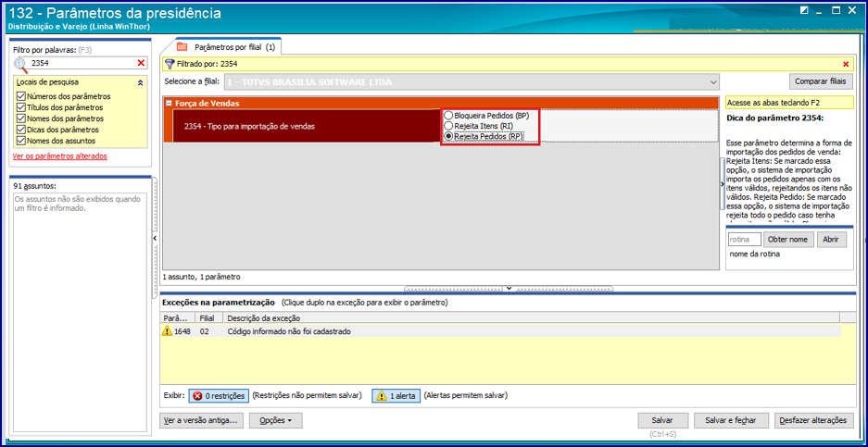The height and width of the screenshot is (447, 868).
Task: Click the Filtro por palavras input field
Action: (83, 64)
